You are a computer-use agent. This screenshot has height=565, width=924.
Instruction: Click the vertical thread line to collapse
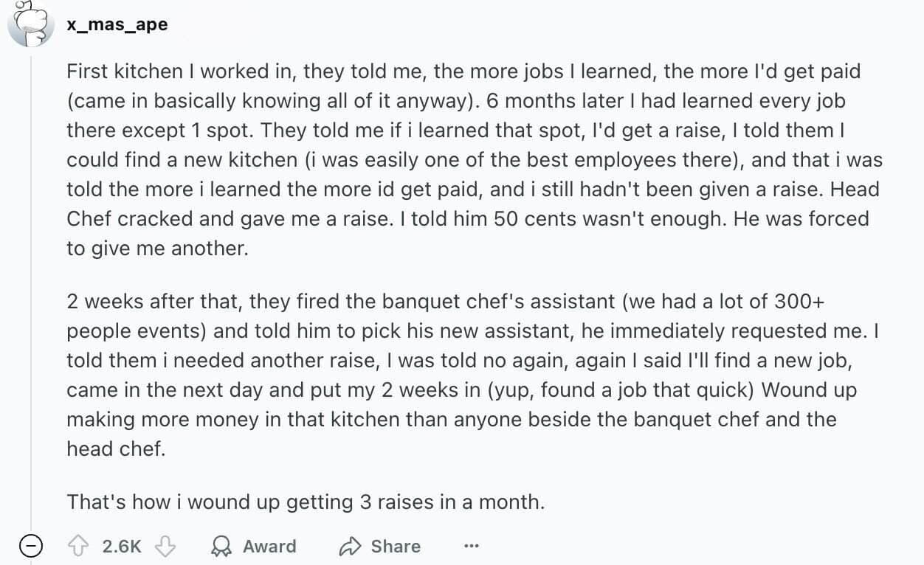[x=30, y=295]
